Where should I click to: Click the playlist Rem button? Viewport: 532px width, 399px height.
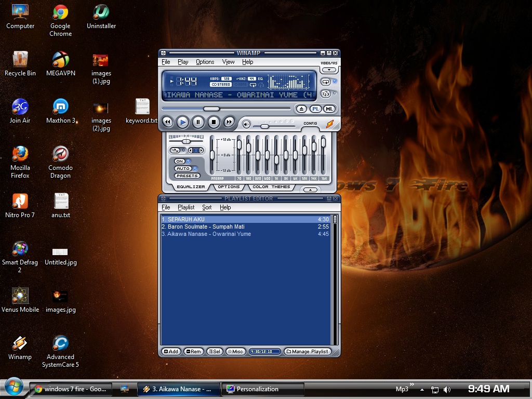193,352
